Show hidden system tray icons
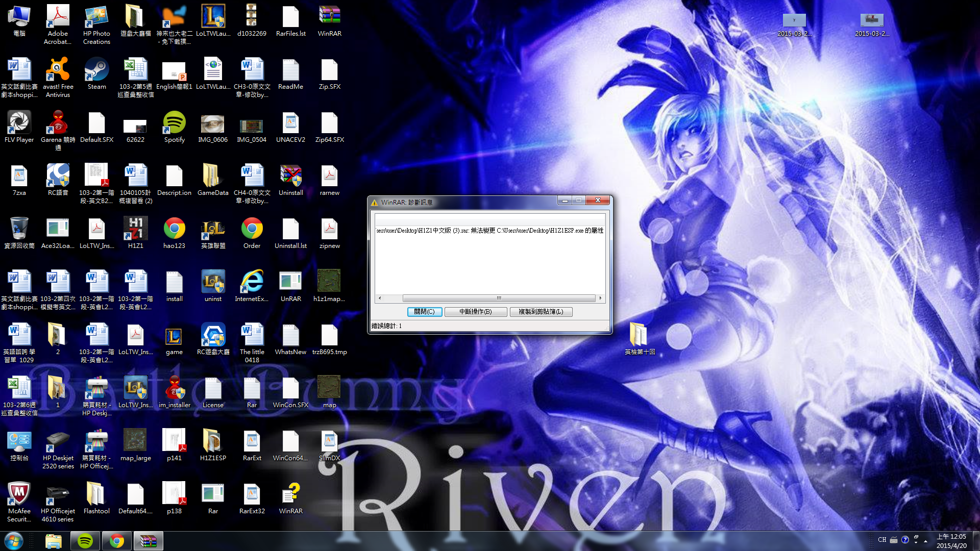This screenshot has width=980, height=551. click(x=925, y=541)
